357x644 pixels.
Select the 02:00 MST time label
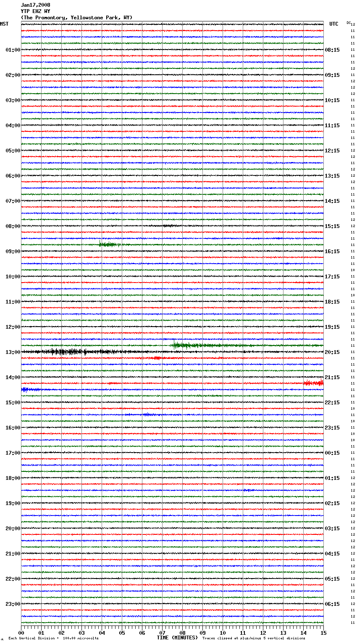point(13,75)
